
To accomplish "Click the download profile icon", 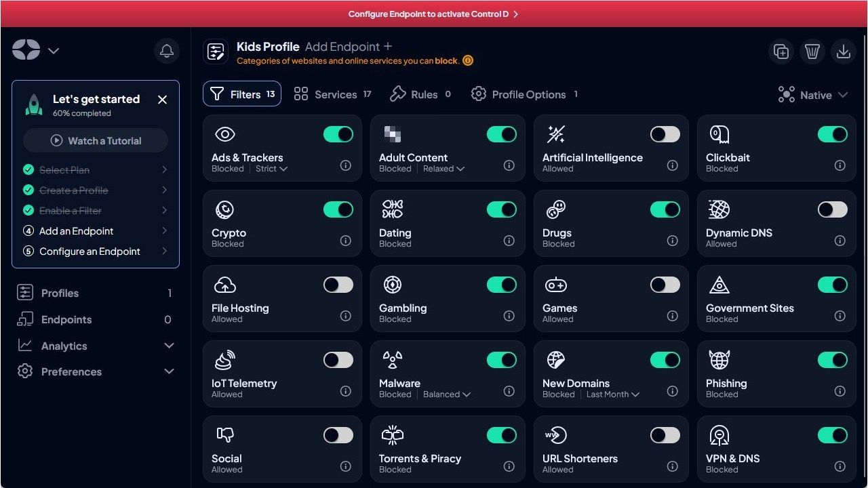I will [x=844, y=52].
